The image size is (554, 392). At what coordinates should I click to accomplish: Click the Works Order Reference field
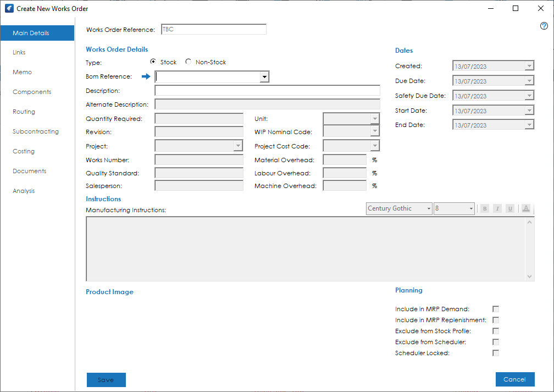pyautogui.click(x=213, y=29)
